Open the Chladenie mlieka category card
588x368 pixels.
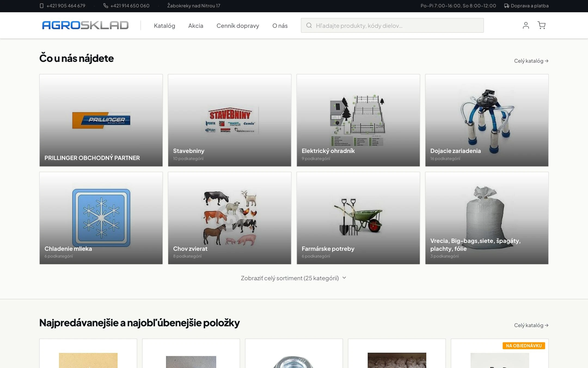pyautogui.click(x=101, y=218)
